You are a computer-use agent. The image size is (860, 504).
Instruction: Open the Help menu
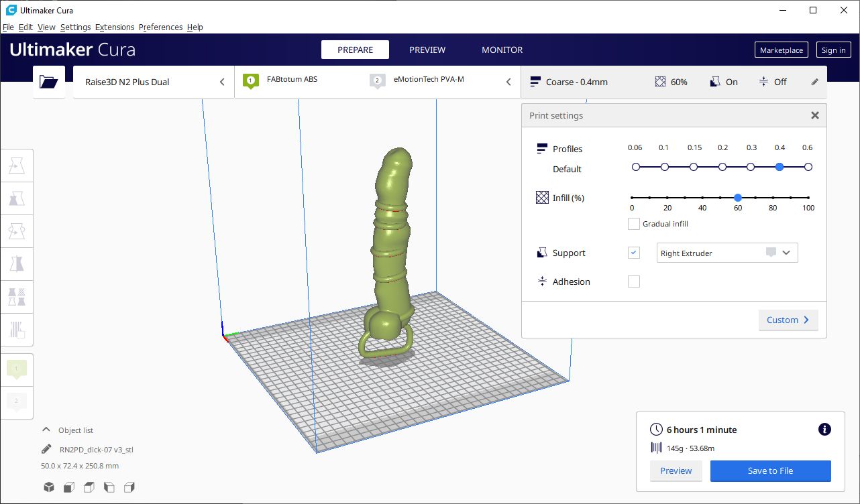pos(195,27)
